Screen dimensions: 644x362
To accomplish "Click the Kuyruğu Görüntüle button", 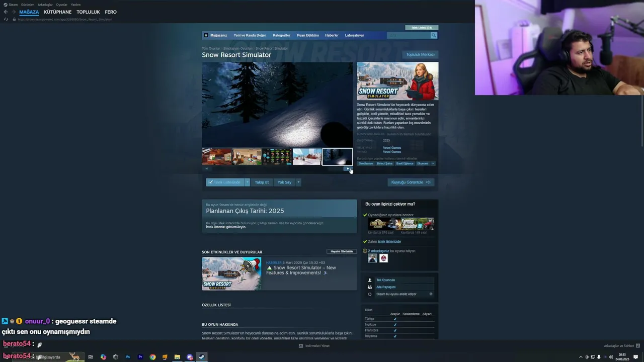I will tap(411, 182).
